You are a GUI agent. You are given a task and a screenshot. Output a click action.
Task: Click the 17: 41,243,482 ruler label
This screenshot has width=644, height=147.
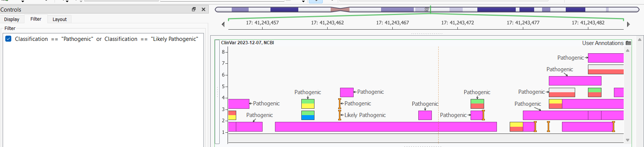[588, 22]
